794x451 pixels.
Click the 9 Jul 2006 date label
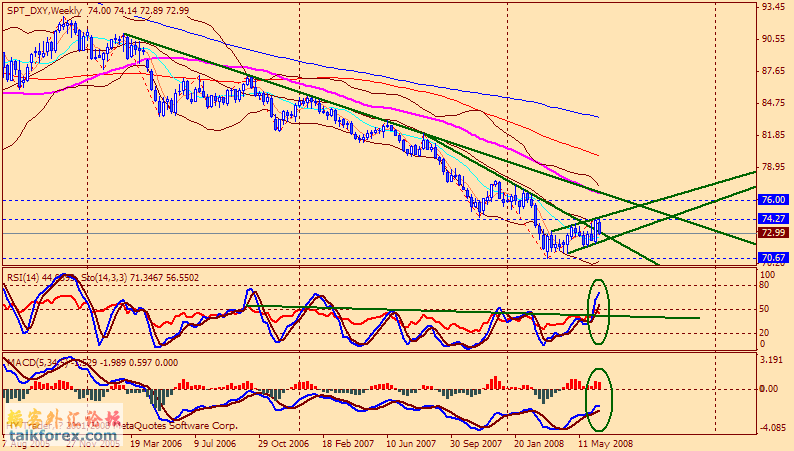[215, 444]
